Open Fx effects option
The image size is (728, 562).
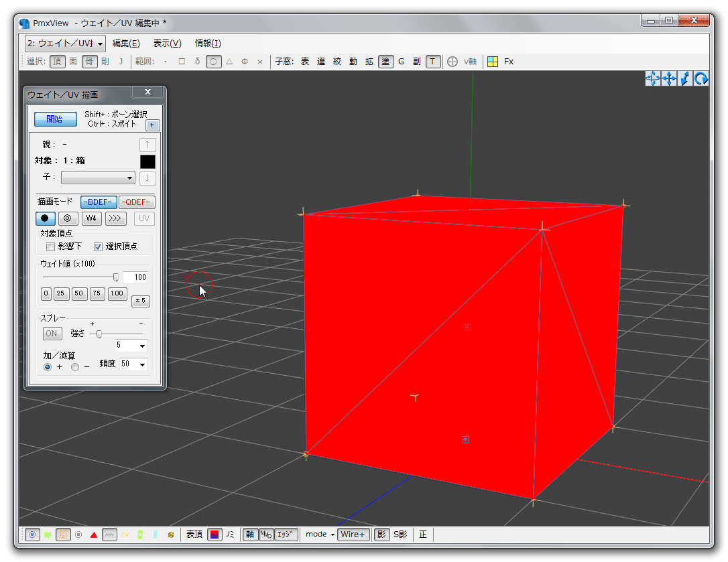(509, 61)
